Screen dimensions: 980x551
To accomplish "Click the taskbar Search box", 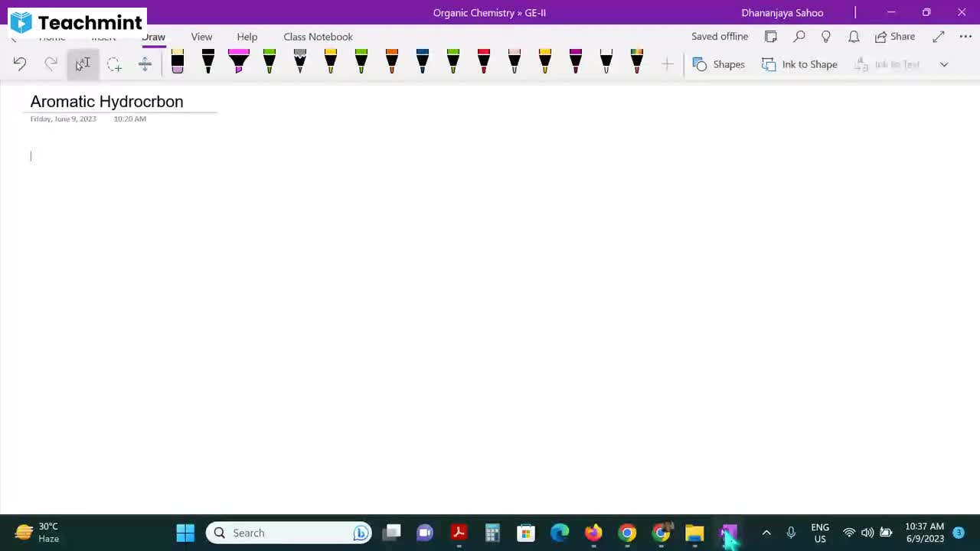I will click(289, 533).
